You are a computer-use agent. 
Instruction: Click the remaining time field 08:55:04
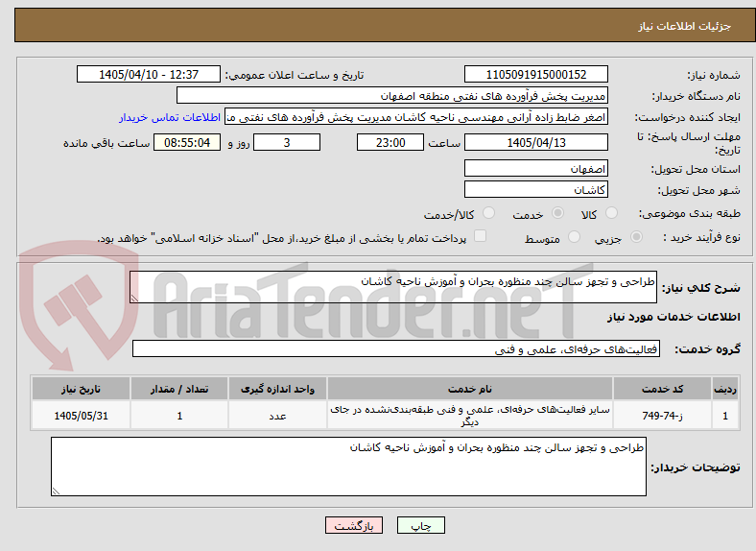tap(187, 142)
